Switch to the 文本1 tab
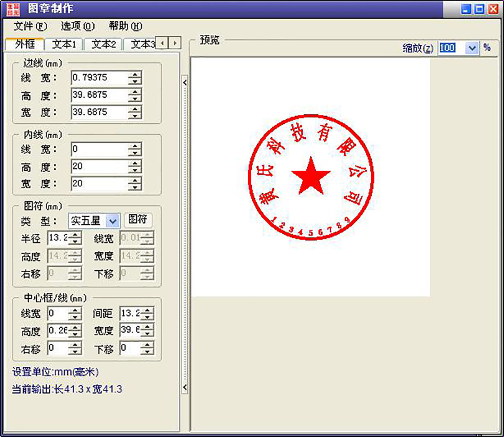 pos(64,44)
